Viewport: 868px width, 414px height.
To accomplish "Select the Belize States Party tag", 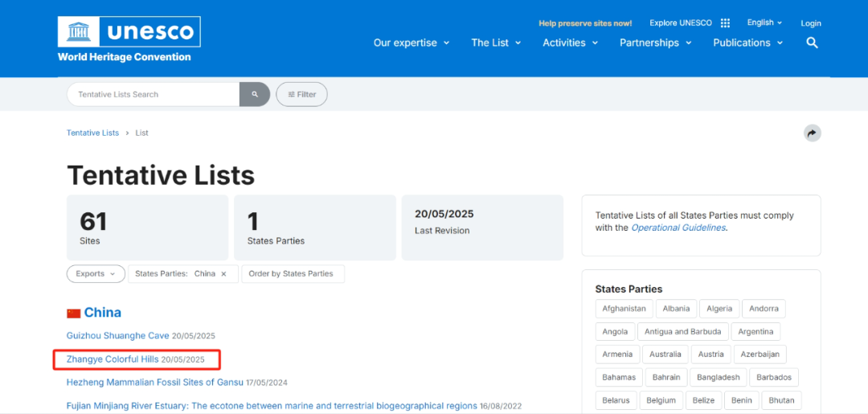I will coord(703,400).
